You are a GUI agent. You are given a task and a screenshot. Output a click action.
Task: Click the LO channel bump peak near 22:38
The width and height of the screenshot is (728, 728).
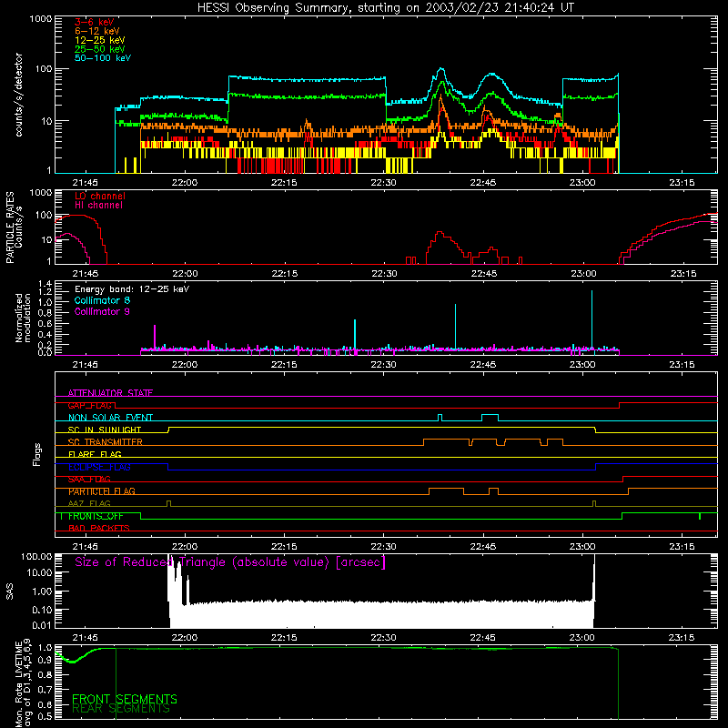(x=440, y=232)
